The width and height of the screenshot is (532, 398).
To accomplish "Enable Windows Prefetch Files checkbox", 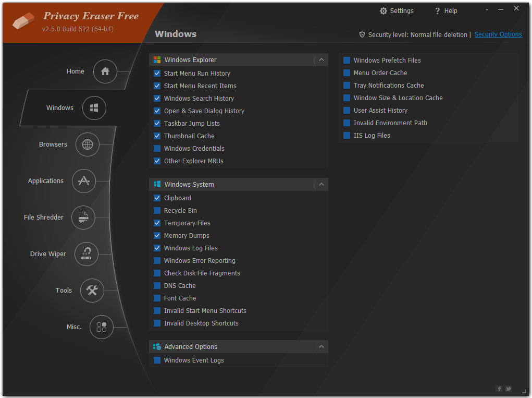I will click(x=347, y=61).
